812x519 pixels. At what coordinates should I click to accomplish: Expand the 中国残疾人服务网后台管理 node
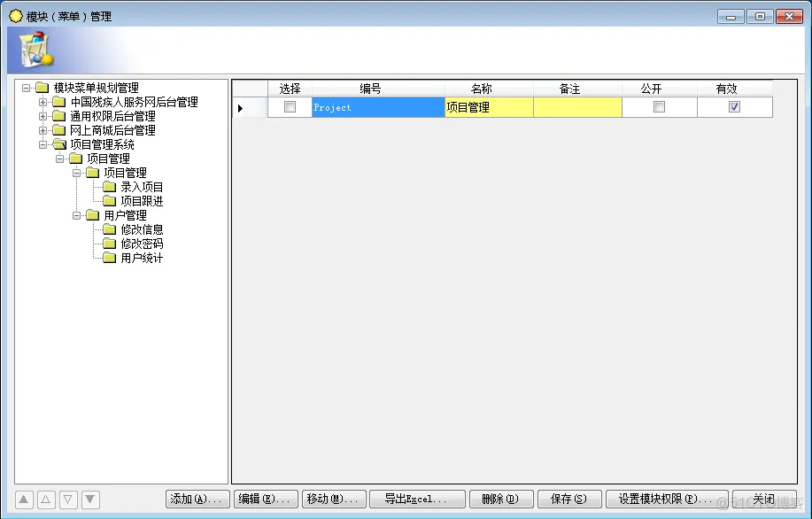pos(43,102)
